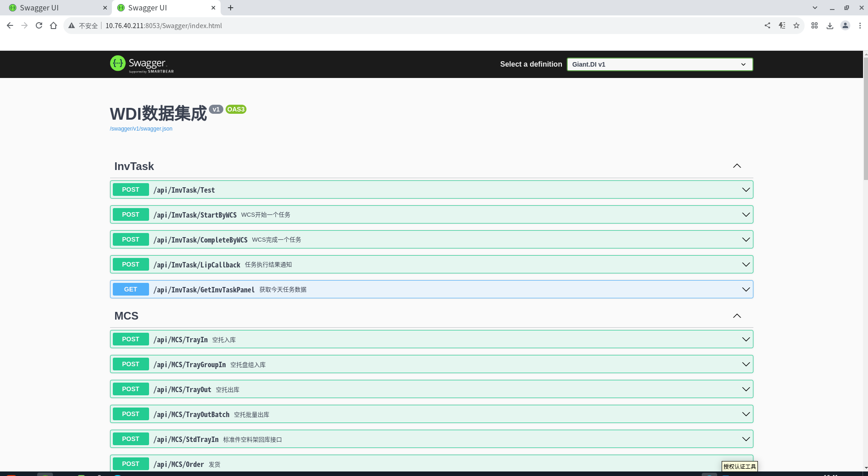Click the browser home icon
Image resolution: width=868 pixels, height=476 pixels.
coord(53,26)
